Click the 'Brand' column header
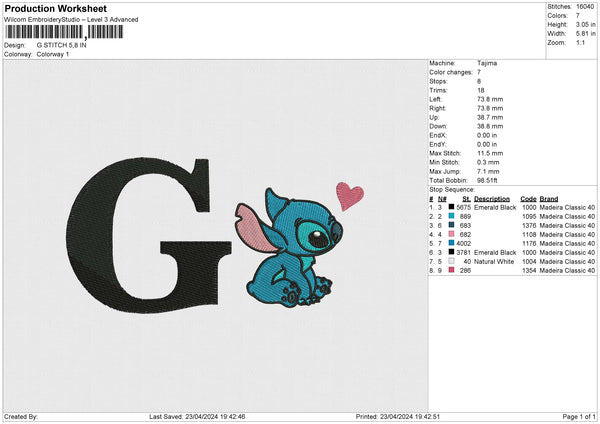Viewport: 600px width, 424px height. [549, 199]
